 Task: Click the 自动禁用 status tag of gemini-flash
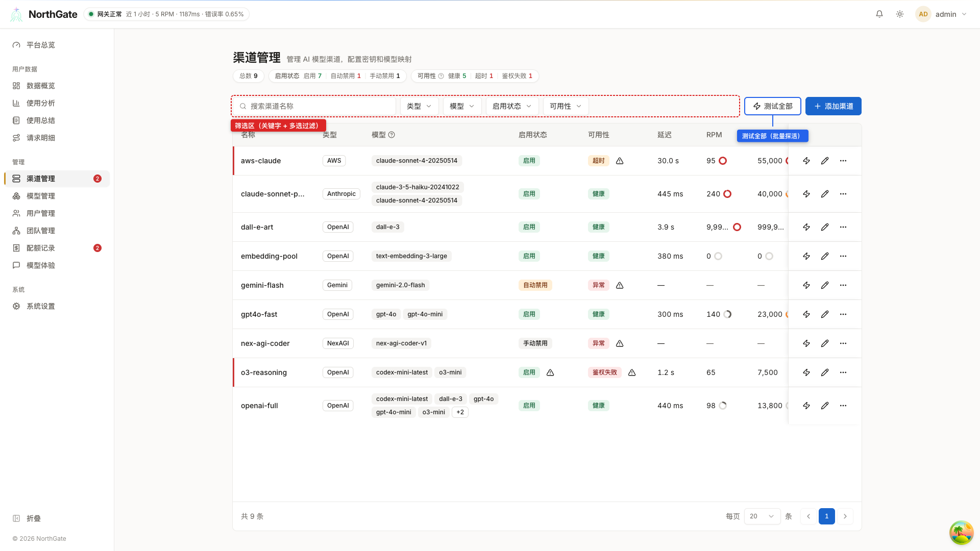click(x=535, y=285)
